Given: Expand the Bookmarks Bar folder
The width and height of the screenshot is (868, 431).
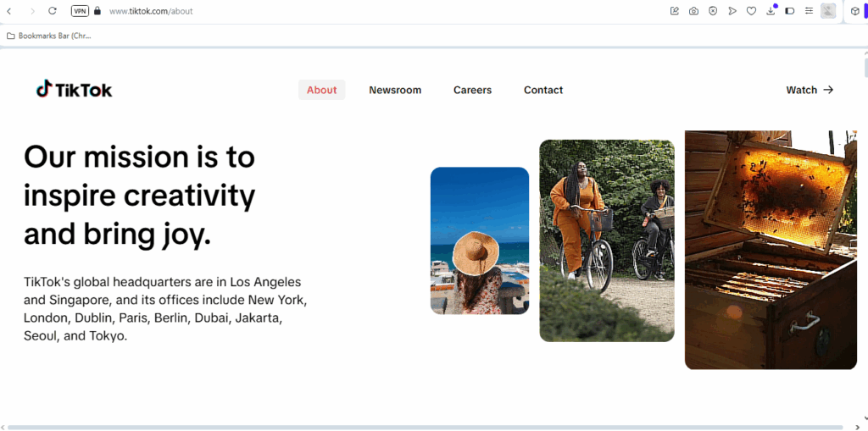Looking at the screenshot, I should coord(48,36).
